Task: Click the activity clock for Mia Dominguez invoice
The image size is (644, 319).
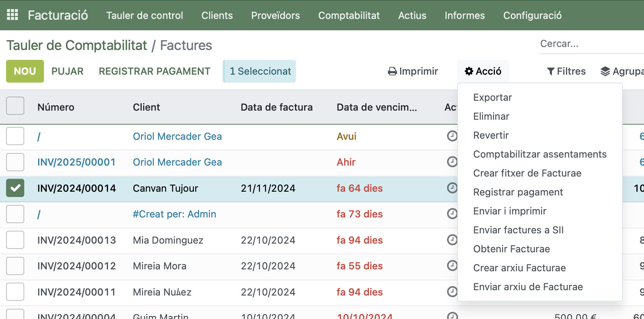Action: pos(452,240)
